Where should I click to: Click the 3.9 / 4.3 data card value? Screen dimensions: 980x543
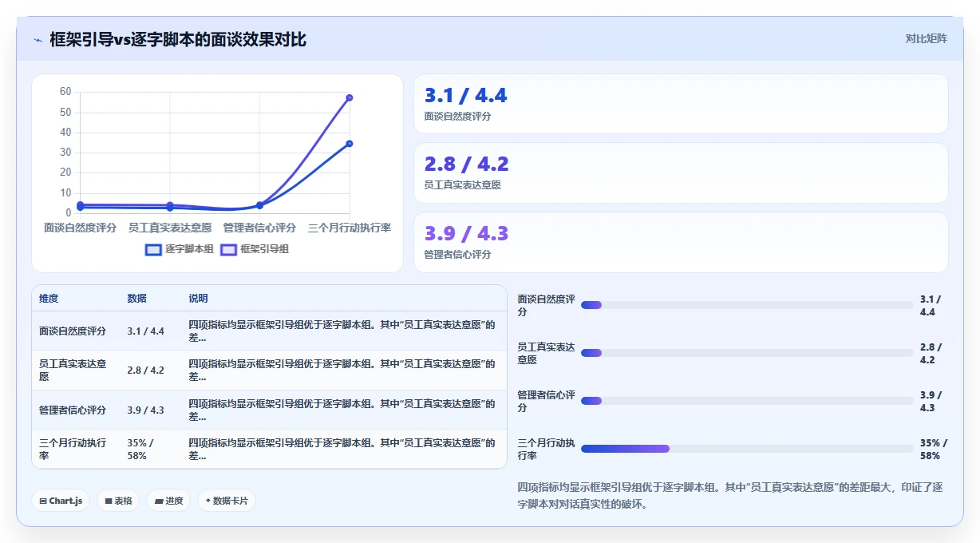tap(467, 234)
